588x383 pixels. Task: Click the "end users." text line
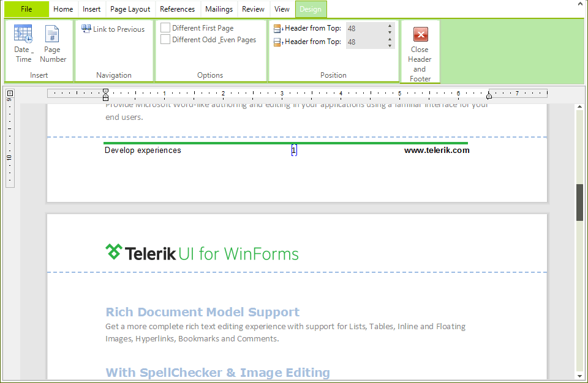[x=124, y=117]
